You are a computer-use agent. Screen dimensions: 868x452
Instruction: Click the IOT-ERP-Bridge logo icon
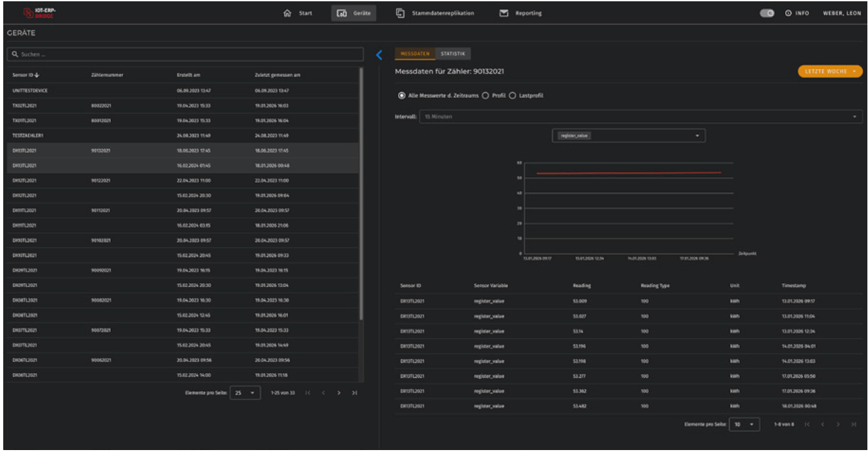point(28,13)
